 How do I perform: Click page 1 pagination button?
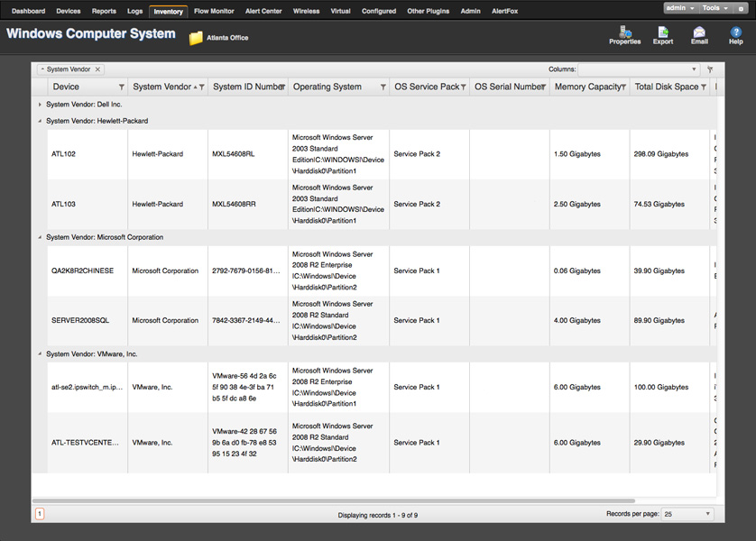point(40,514)
